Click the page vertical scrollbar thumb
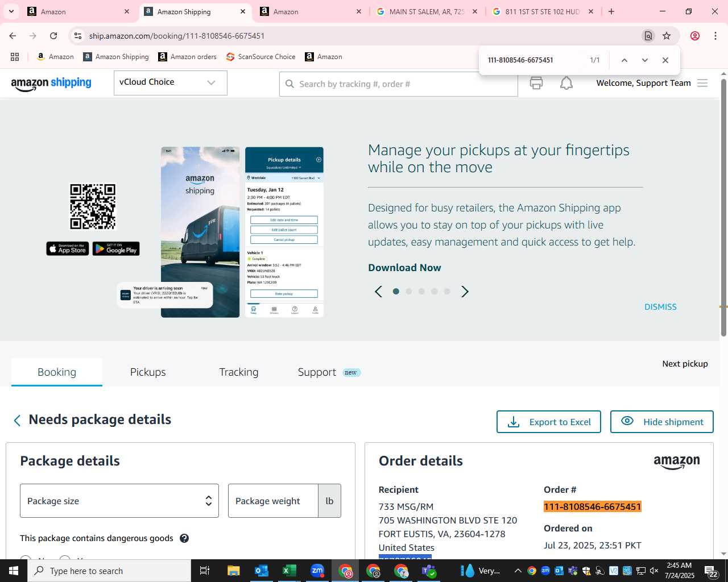The height and width of the screenshot is (582, 728). pyautogui.click(x=723, y=207)
